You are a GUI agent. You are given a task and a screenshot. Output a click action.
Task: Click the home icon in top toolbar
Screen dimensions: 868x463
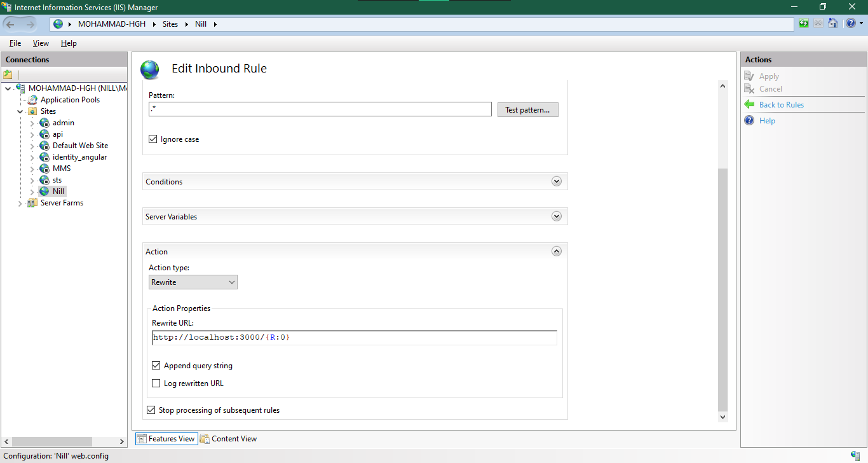coord(832,24)
